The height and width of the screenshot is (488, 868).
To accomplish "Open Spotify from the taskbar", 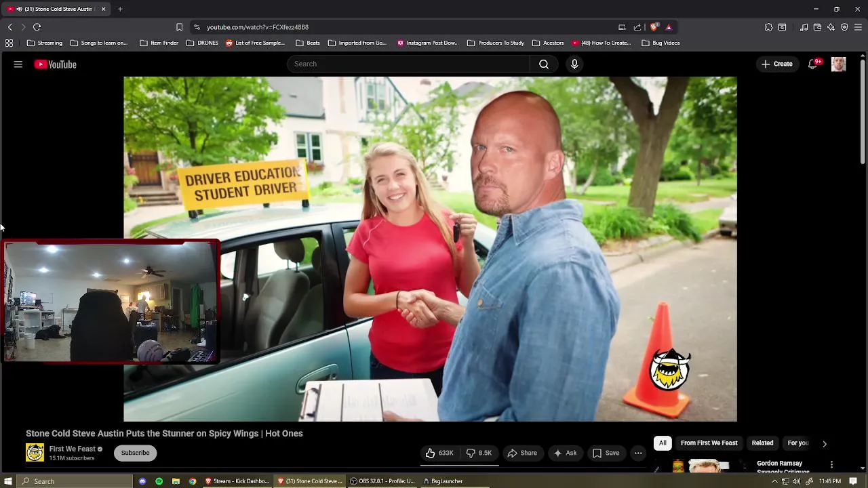I will (x=159, y=481).
